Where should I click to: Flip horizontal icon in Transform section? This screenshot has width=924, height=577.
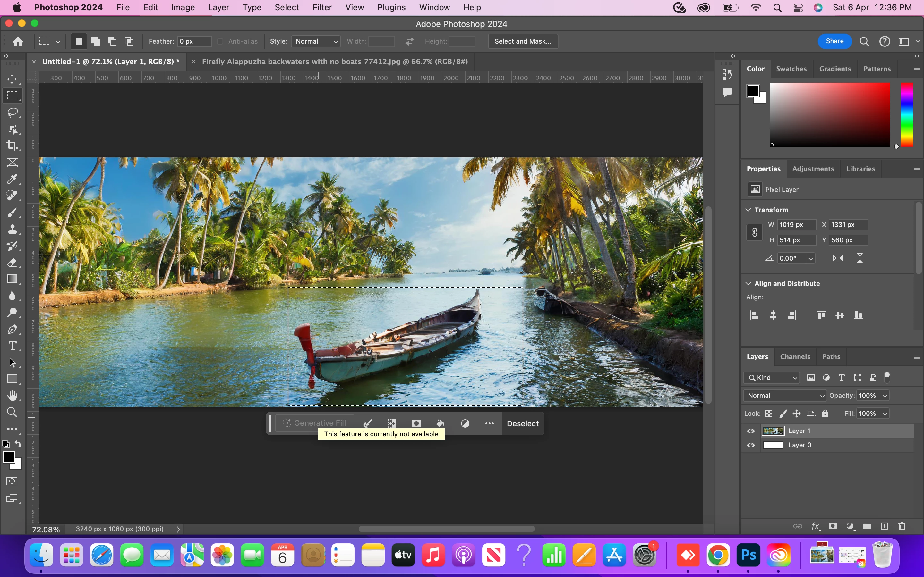(x=838, y=258)
